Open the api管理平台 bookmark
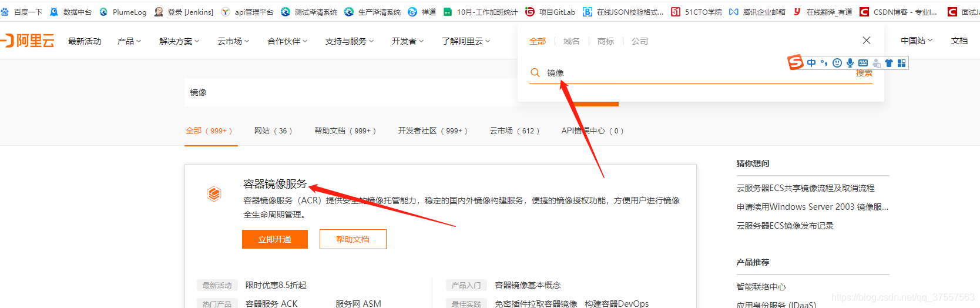Image resolution: width=980 pixels, height=308 pixels. (x=247, y=12)
